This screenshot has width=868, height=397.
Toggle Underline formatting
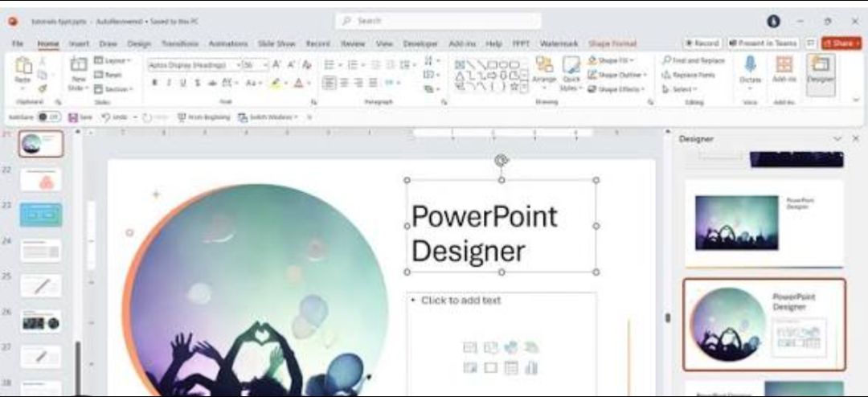click(182, 83)
